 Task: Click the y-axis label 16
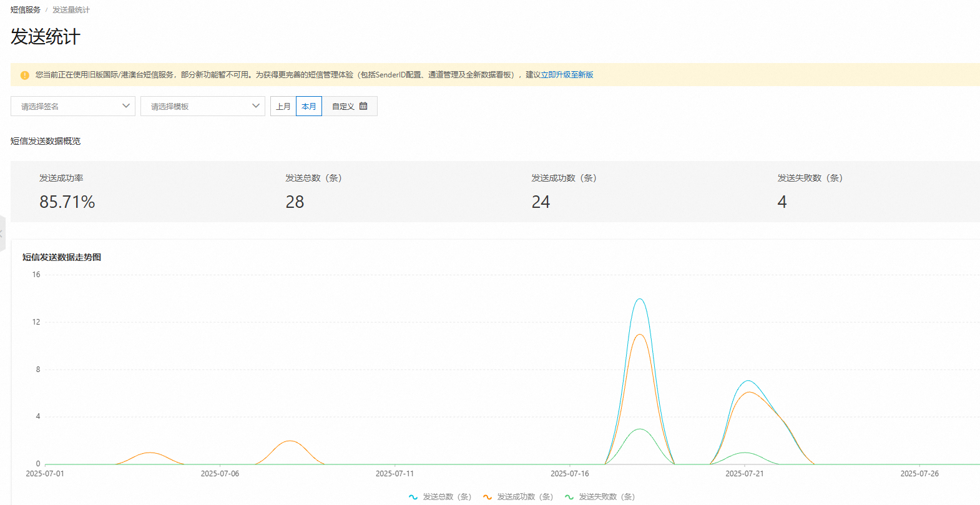pos(36,275)
